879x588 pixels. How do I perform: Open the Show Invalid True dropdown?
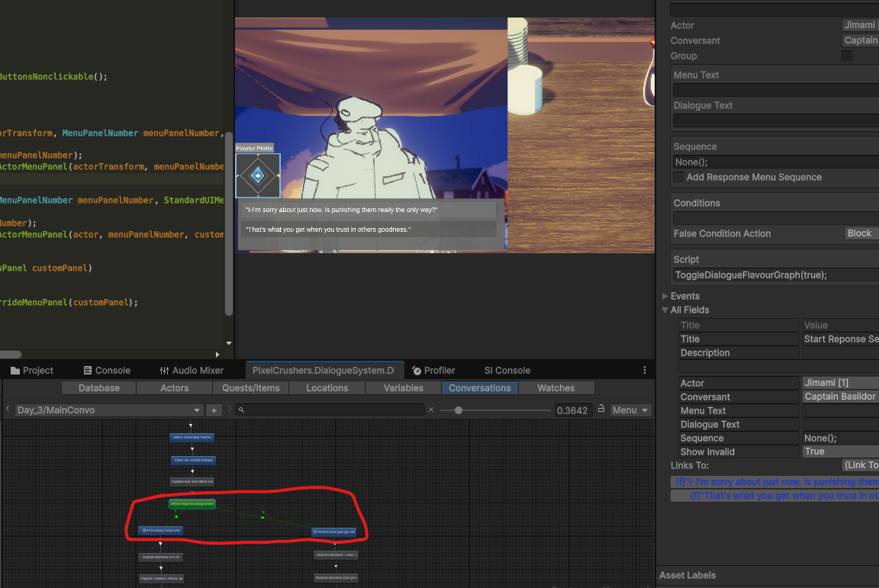(x=841, y=451)
